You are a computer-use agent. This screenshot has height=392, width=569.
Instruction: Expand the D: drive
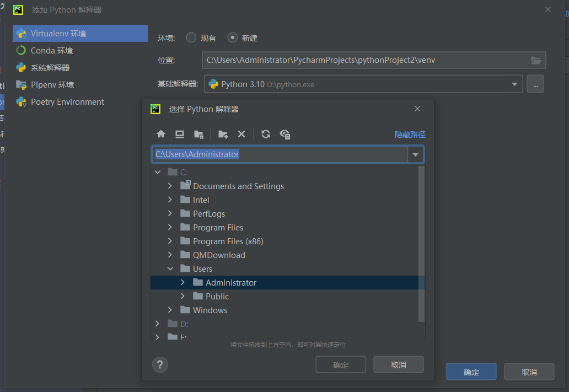pos(157,324)
